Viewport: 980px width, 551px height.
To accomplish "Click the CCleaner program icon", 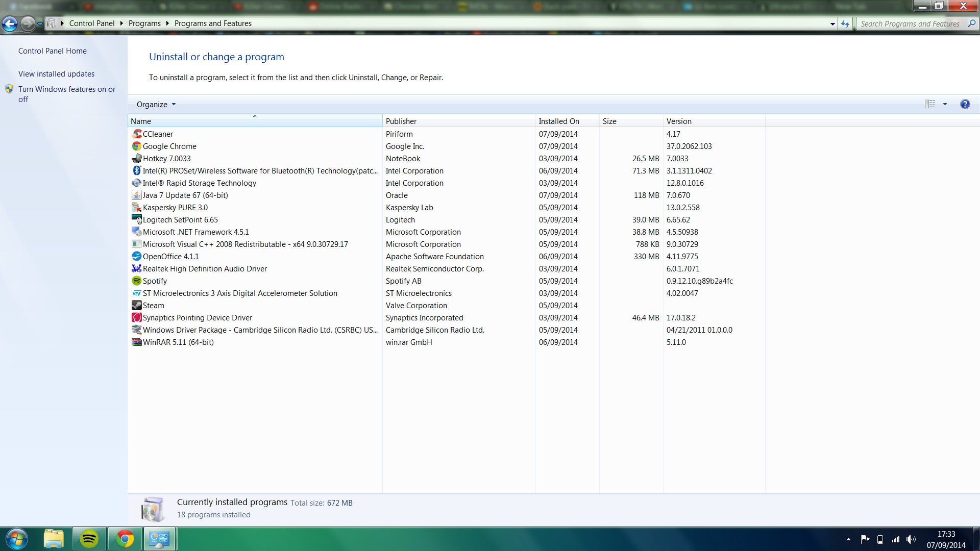I will (x=137, y=134).
